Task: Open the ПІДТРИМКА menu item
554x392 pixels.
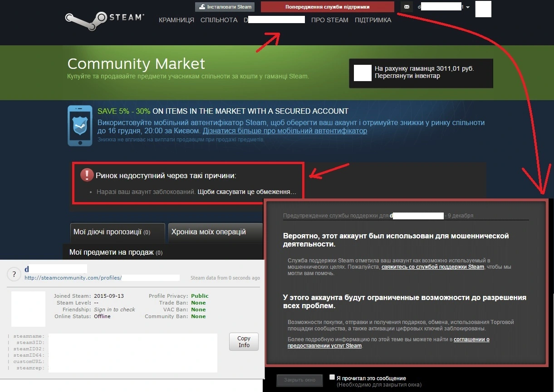Action: click(373, 20)
